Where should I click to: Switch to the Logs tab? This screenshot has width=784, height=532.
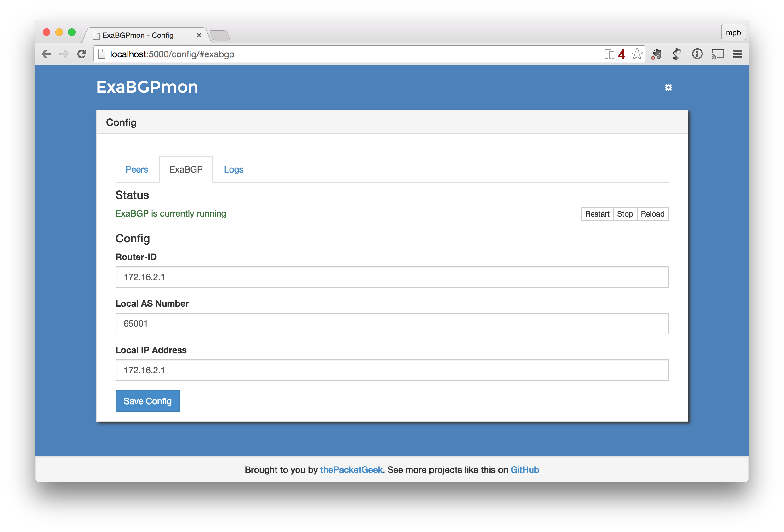click(x=233, y=169)
